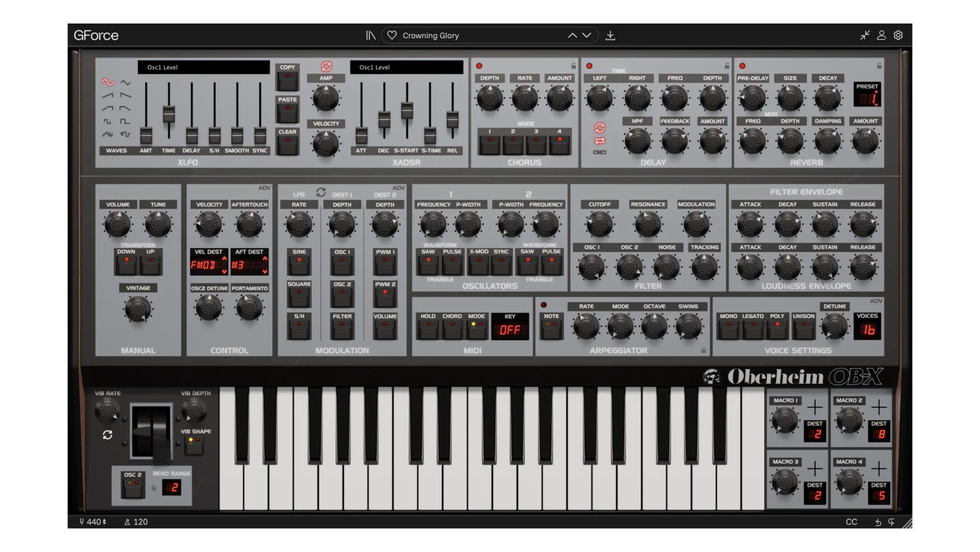The image size is (980, 552).
Task: Adjust the XLFO TIME slider
Action: coord(169,113)
